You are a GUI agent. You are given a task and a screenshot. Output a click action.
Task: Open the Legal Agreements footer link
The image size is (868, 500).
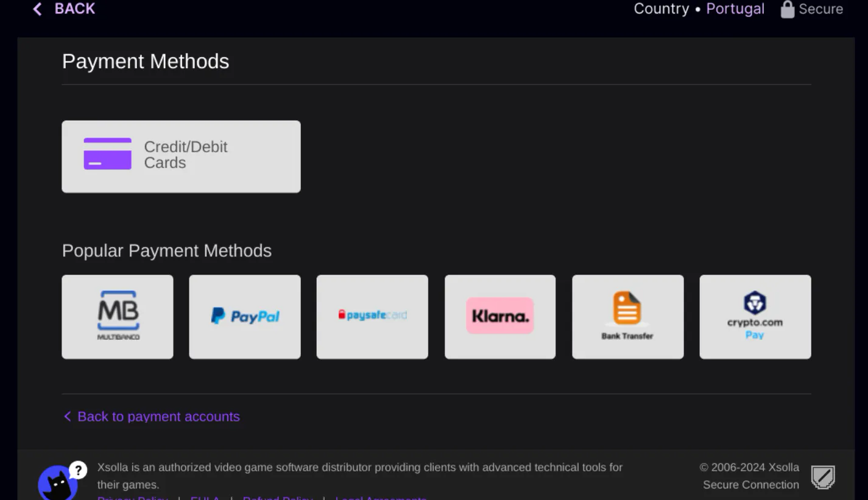[381, 498]
